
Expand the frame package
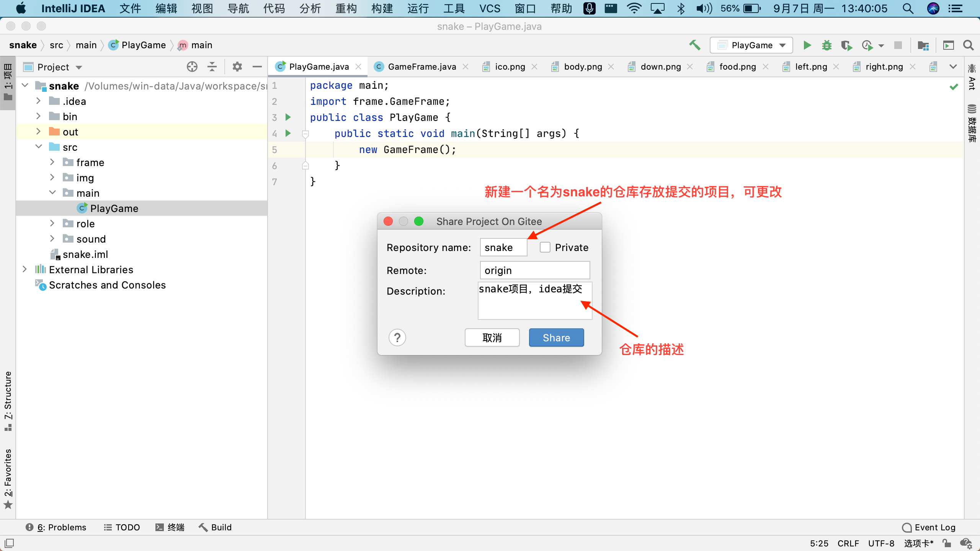point(52,162)
